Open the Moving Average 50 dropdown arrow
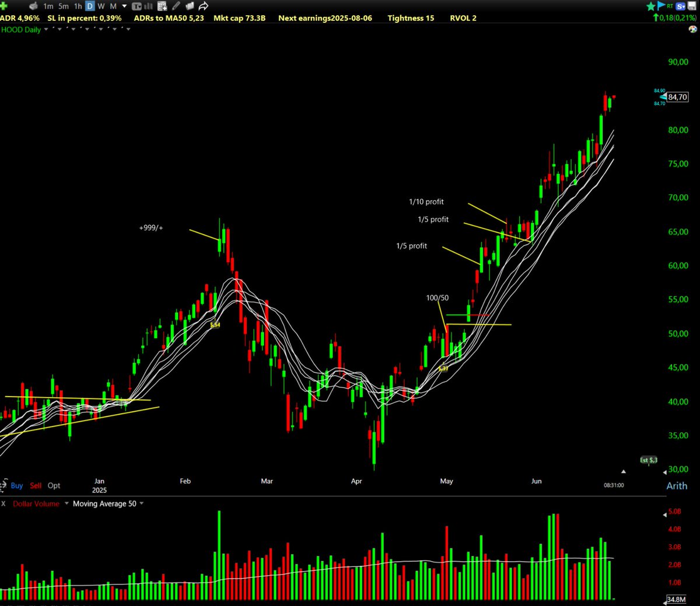This screenshot has height=606, width=700. click(141, 503)
